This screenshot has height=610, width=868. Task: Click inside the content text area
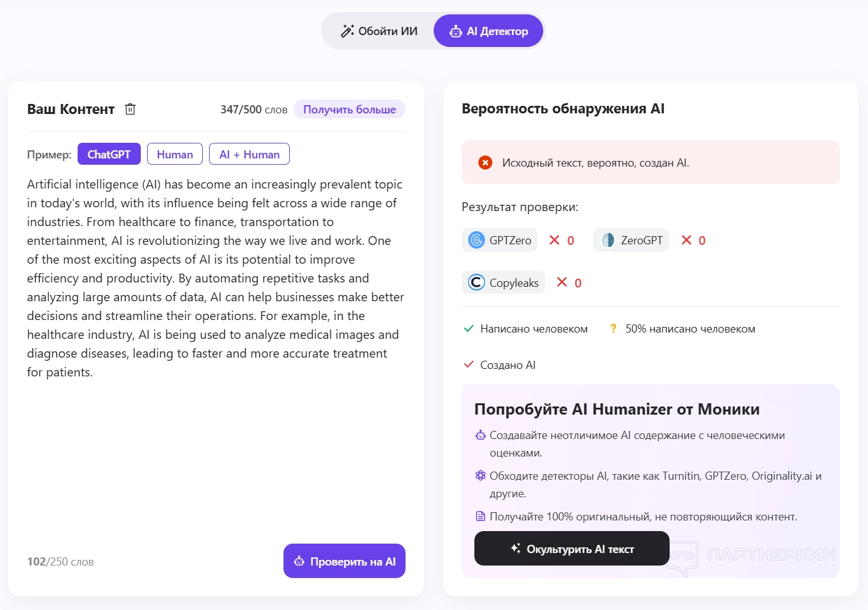point(215,438)
